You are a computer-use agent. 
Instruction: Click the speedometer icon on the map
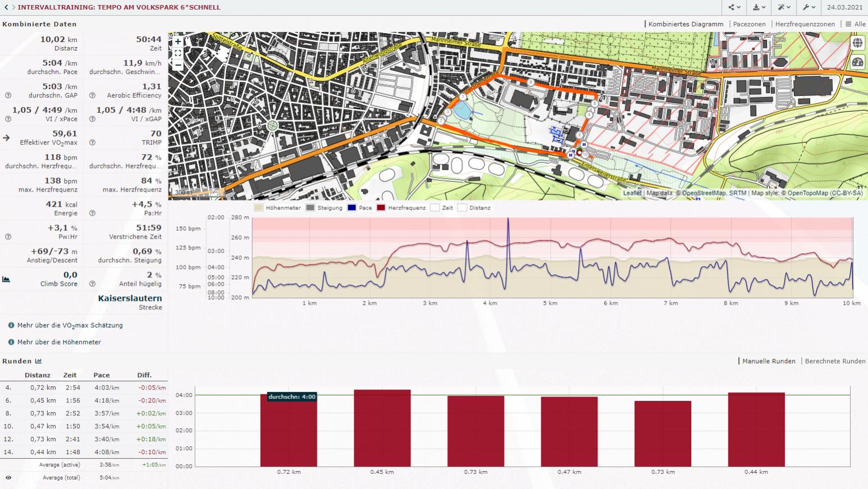[x=857, y=62]
